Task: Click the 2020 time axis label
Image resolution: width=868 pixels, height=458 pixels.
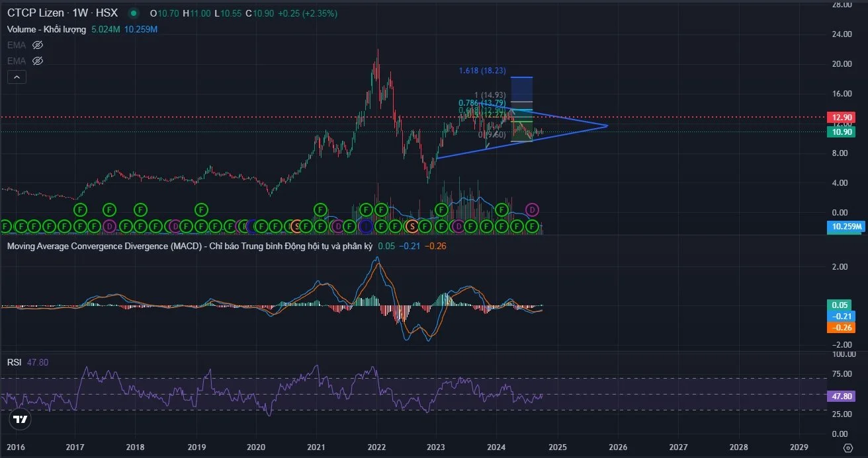Action: [x=256, y=447]
